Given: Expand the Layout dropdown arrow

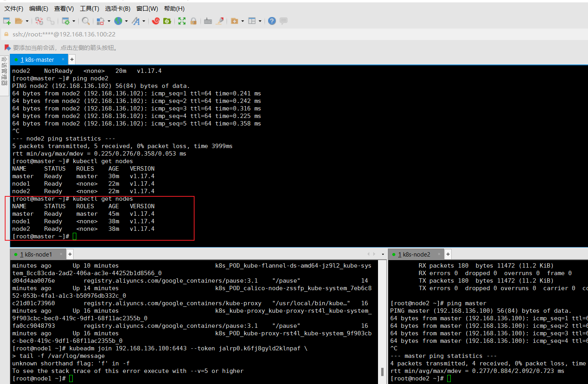Looking at the screenshot, I should [x=260, y=21].
